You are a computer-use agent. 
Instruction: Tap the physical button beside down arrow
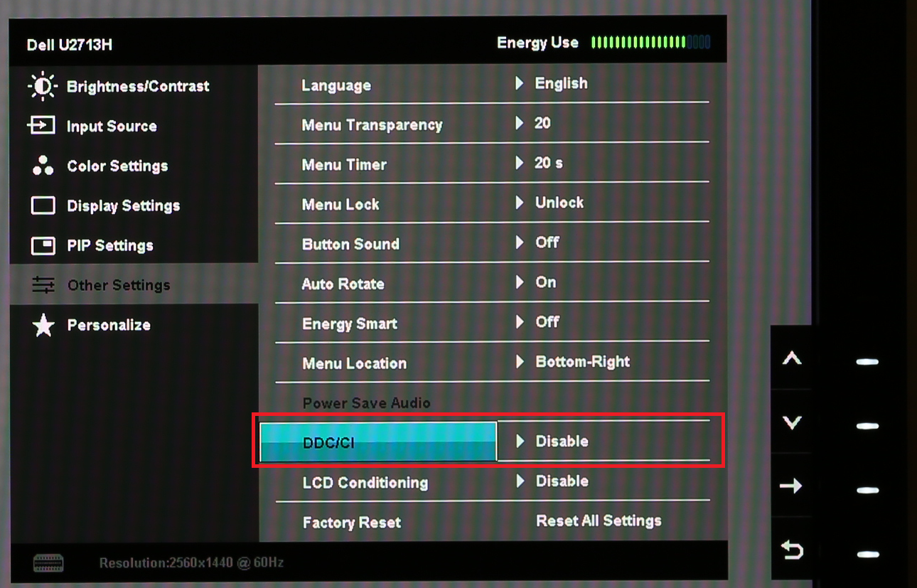(x=868, y=426)
